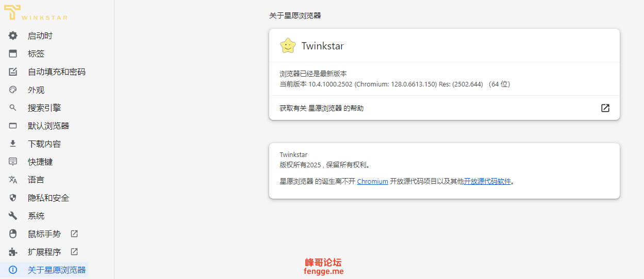Click the shield icon beside 隐私和安全

13,198
